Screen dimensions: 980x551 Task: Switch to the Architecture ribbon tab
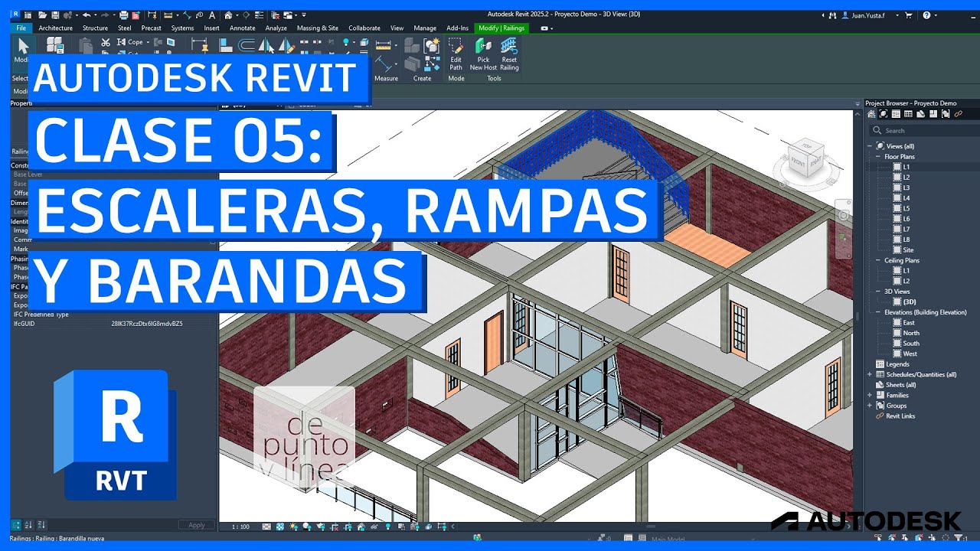click(x=55, y=28)
